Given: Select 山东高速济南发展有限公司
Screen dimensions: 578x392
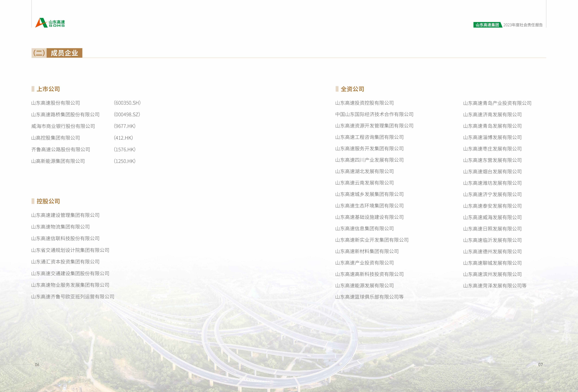Looking at the screenshot, I should pyautogui.click(x=492, y=115).
